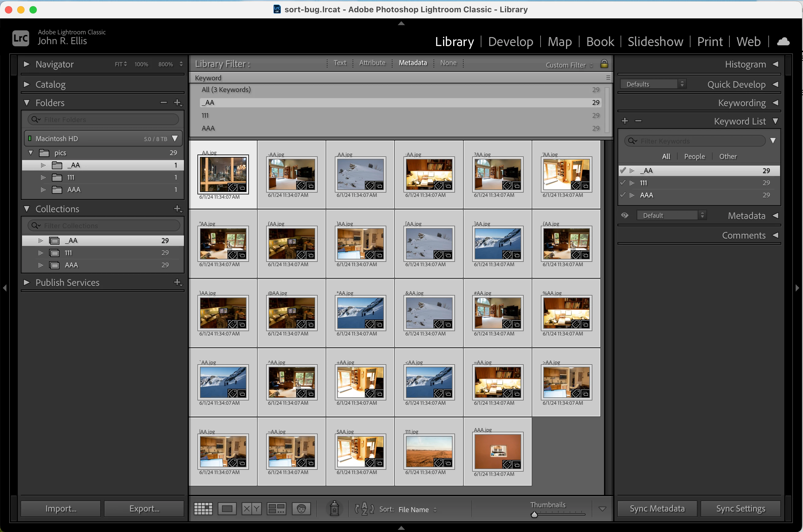
Task: Select the Painter spray can tool
Action: [334, 508]
